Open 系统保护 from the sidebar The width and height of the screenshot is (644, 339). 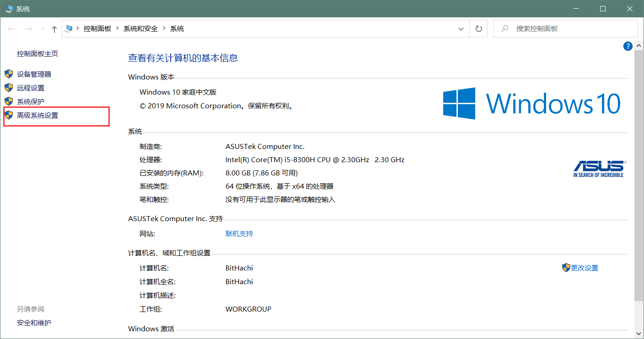31,101
